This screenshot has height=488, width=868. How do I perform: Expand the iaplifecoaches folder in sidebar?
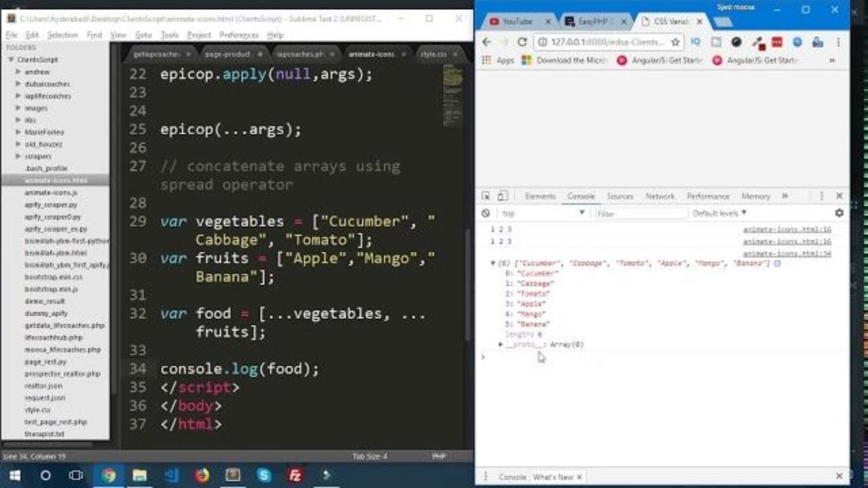[x=18, y=96]
